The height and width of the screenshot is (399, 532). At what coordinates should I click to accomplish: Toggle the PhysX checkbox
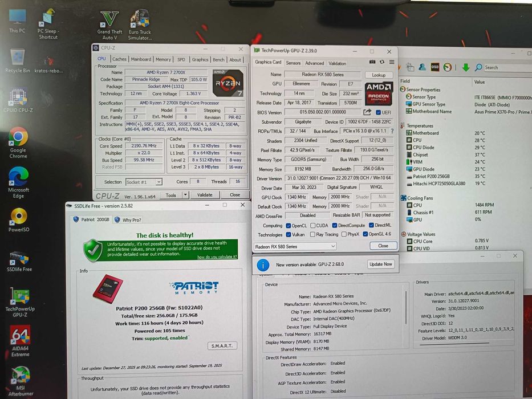(x=344, y=234)
